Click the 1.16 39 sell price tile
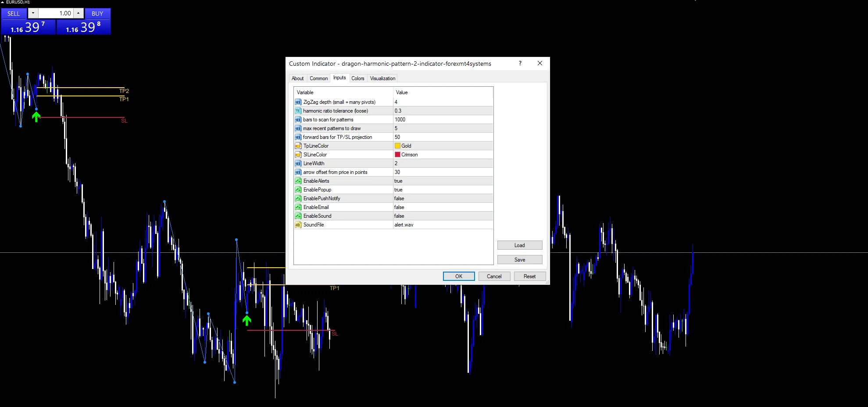Image resolution: width=868 pixels, height=407 pixels. (x=28, y=27)
